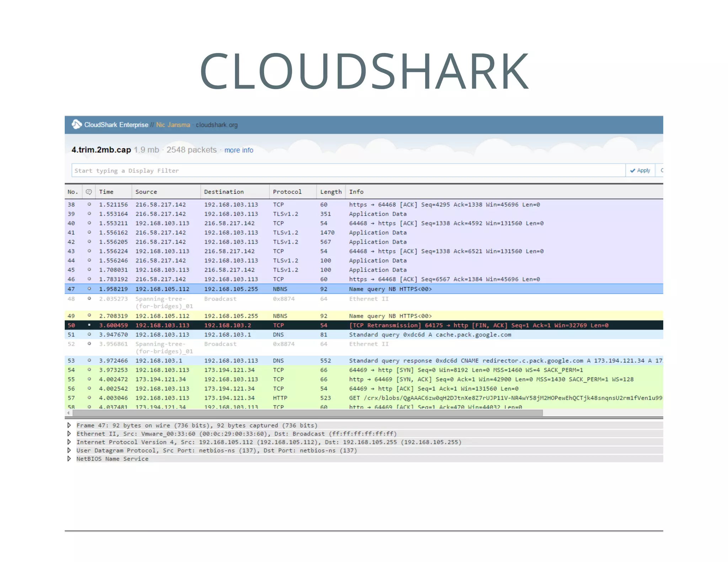This screenshot has width=728, height=562.
Task: Click the comment bubble column header icon
Action: pyautogui.click(x=89, y=192)
